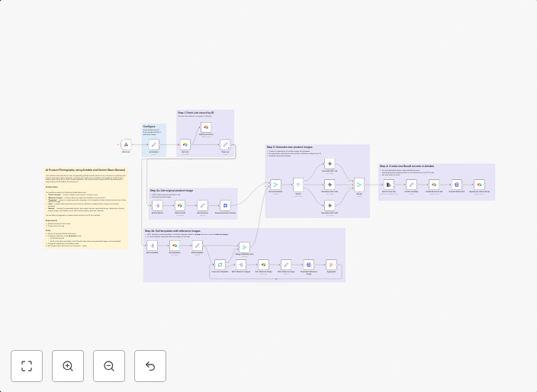
Task: Click the Airtable update job status node
Action: click(206, 127)
